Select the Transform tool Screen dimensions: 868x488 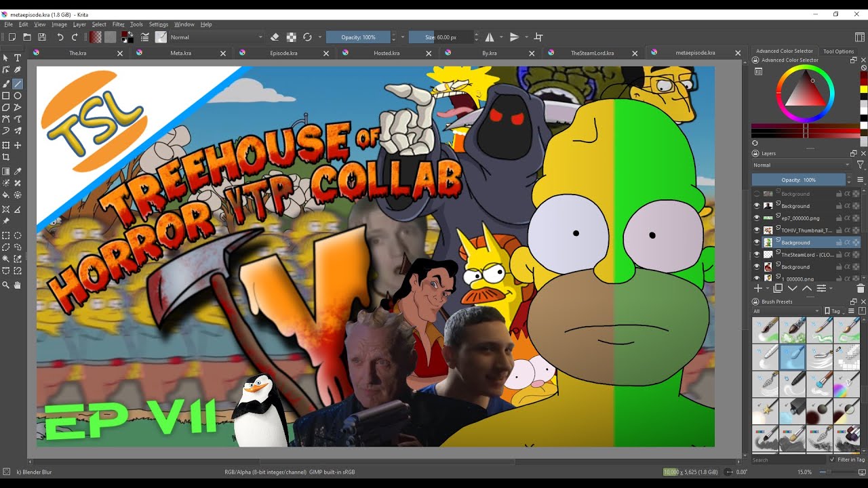click(6, 145)
